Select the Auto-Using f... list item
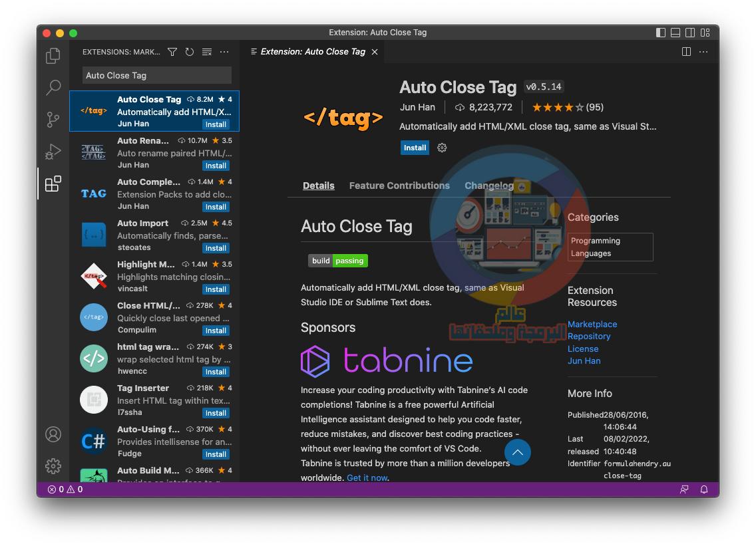The width and height of the screenshot is (756, 546). (154, 441)
